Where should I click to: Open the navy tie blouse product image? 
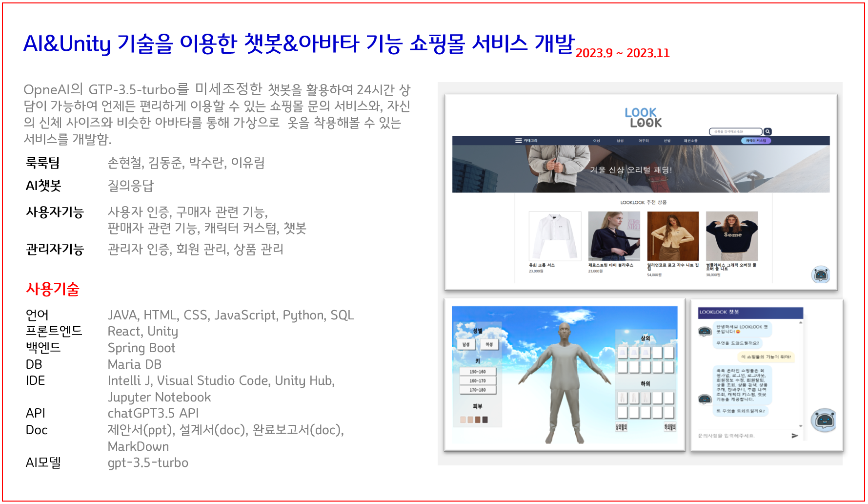tap(614, 236)
